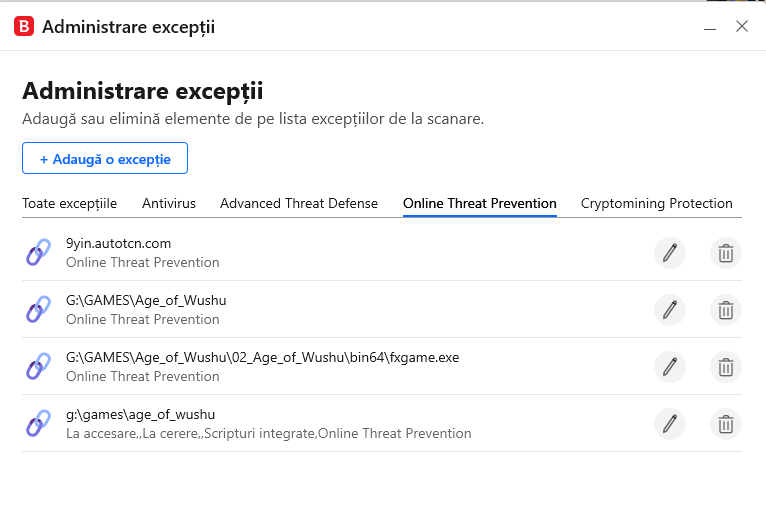Open the Antivirus tab
This screenshot has height=510, width=766.
[x=169, y=203]
